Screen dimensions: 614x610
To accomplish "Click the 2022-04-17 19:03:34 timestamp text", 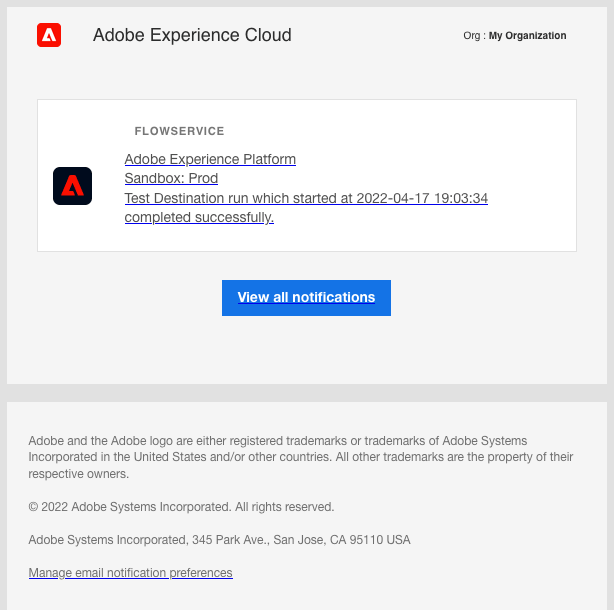I will coord(424,198).
